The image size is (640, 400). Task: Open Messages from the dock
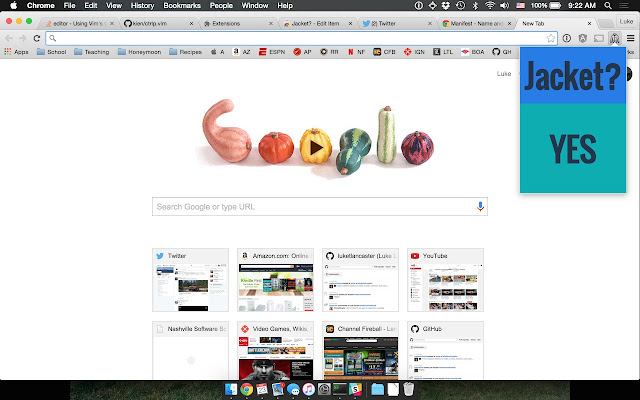coord(293,389)
